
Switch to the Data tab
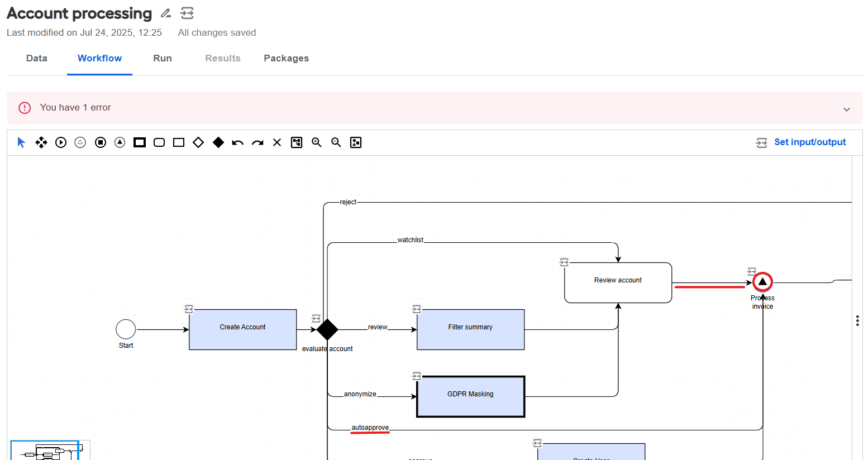pos(37,58)
